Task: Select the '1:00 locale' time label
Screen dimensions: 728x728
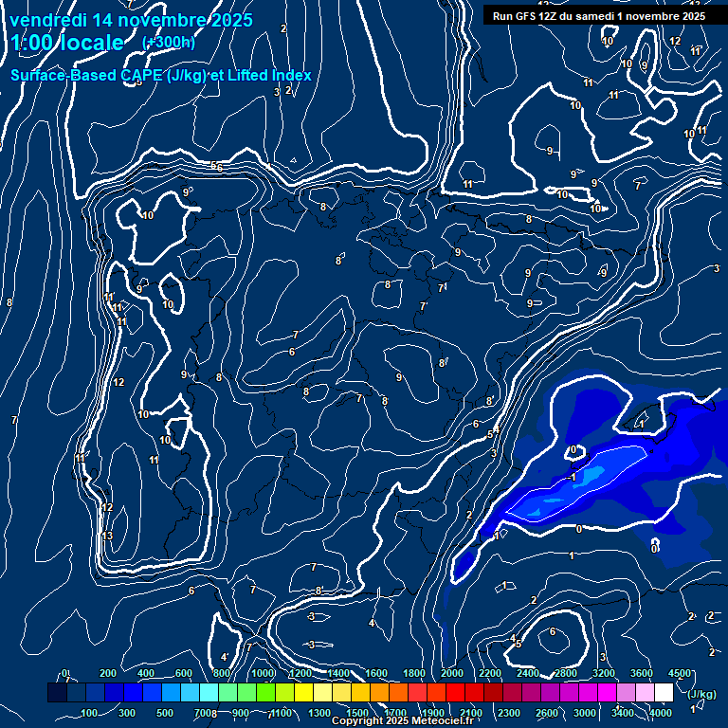Action: click(x=67, y=43)
